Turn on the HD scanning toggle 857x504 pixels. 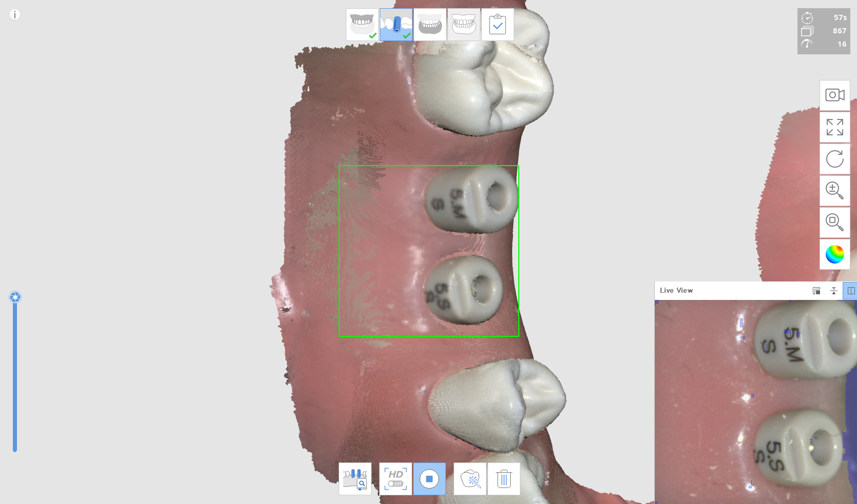tap(395, 478)
